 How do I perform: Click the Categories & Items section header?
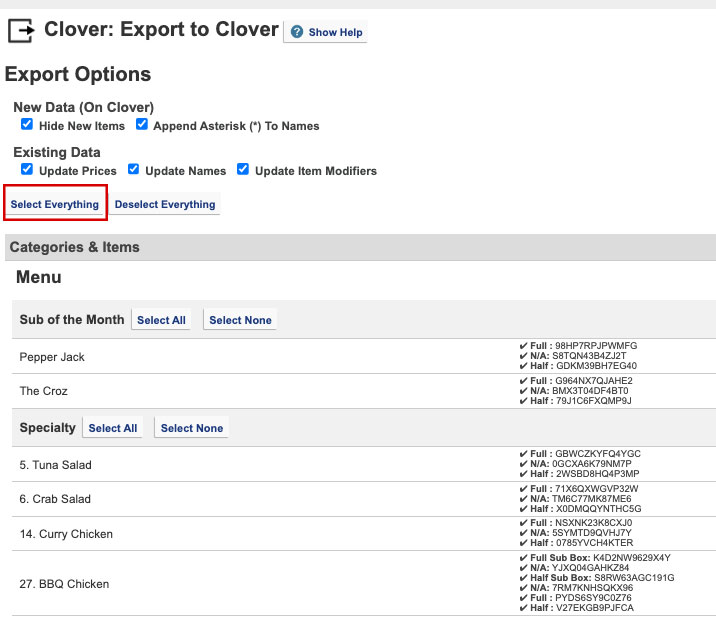[360, 247]
